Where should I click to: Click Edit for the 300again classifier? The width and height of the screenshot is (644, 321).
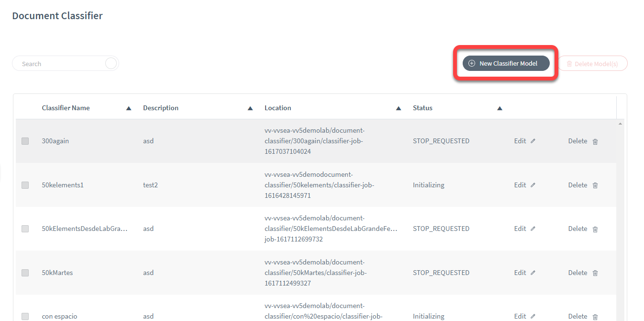pos(520,141)
